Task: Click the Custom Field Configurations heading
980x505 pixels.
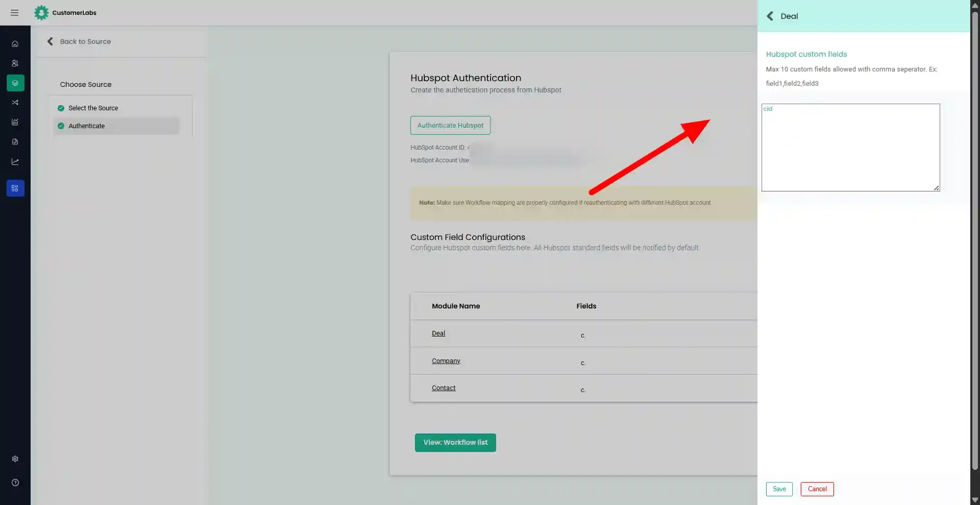Action: [468, 237]
